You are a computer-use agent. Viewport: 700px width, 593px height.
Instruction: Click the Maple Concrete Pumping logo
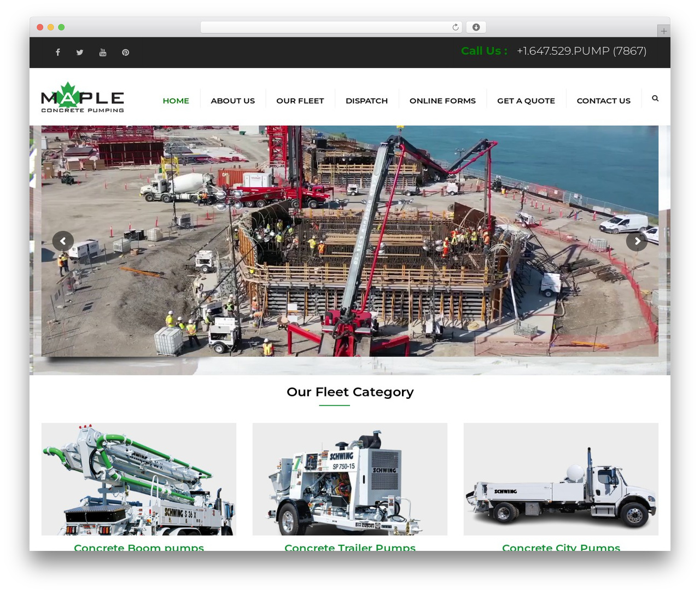click(x=83, y=97)
